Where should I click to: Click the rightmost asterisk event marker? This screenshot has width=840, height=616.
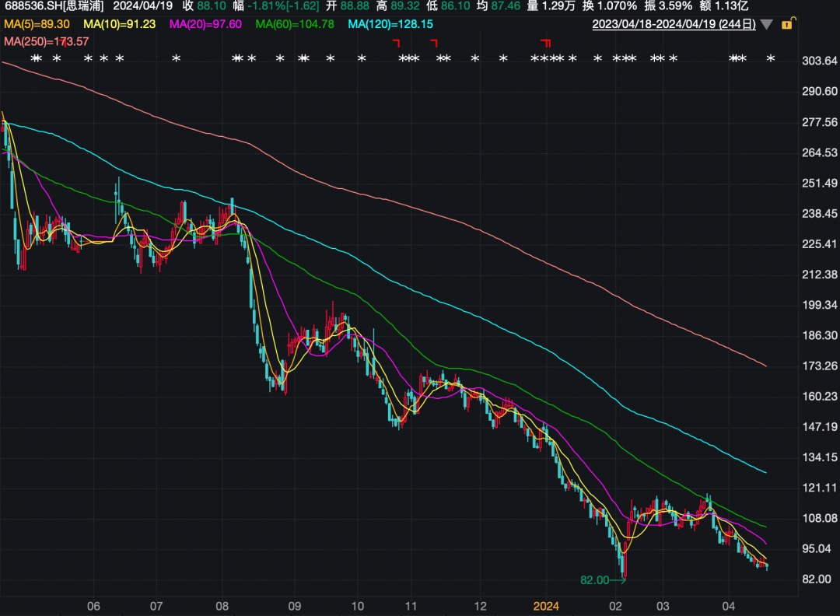pos(771,59)
